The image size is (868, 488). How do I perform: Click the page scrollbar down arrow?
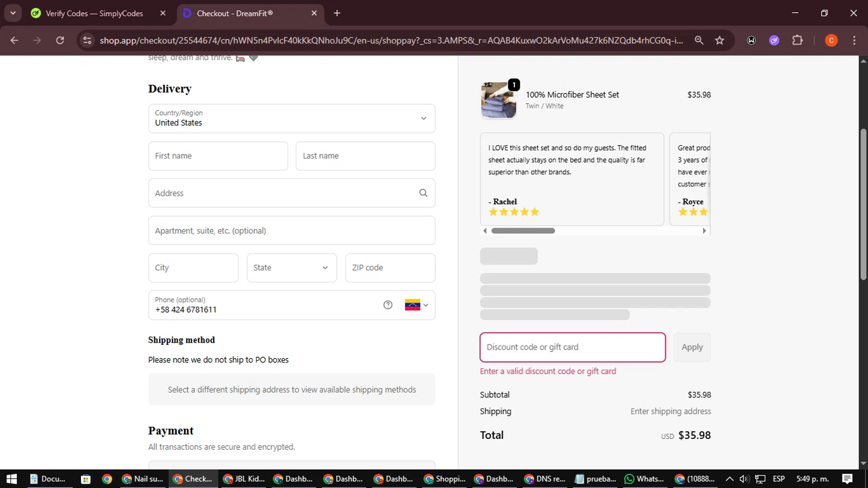tap(863, 464)
